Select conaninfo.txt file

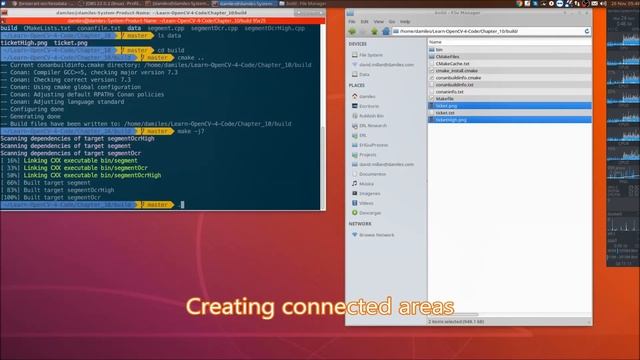509,92
